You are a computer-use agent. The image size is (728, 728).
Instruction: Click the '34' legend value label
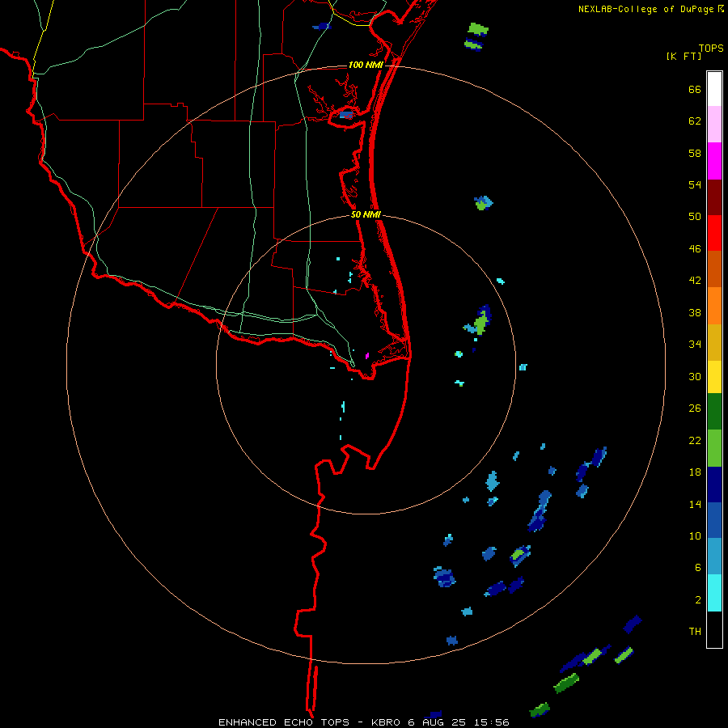tap(695, 344)
